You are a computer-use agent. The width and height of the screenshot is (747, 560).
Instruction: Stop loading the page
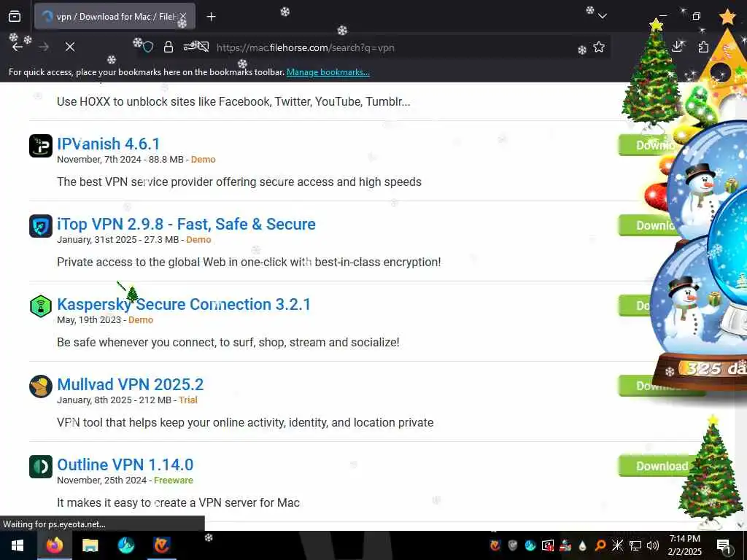(x=70, y=47)
